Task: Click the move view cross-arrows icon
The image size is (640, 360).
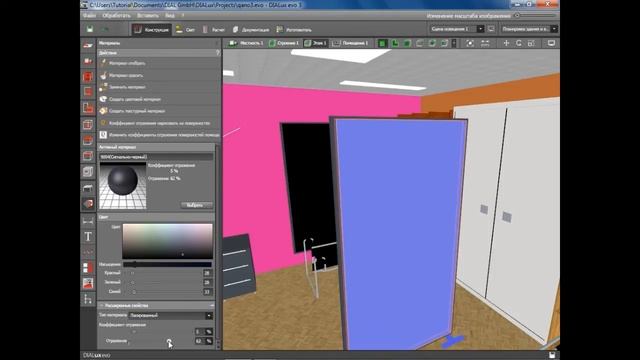Action: [506, 43]
